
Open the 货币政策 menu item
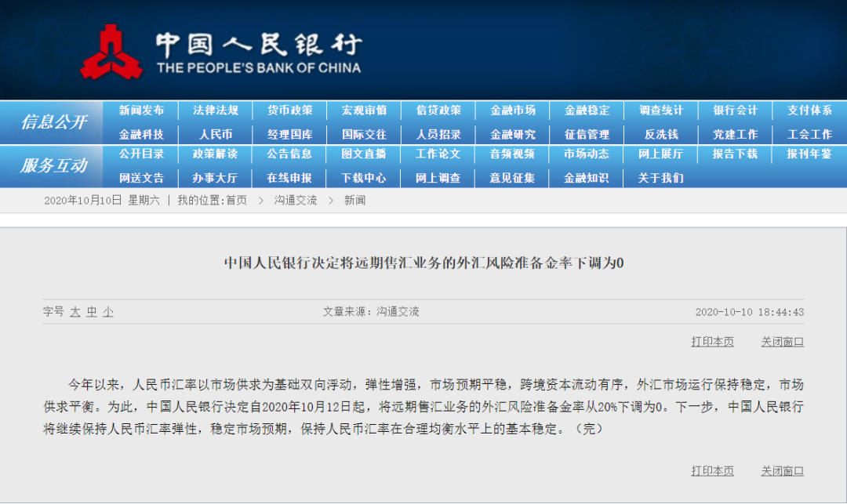(x=289, y=111)
